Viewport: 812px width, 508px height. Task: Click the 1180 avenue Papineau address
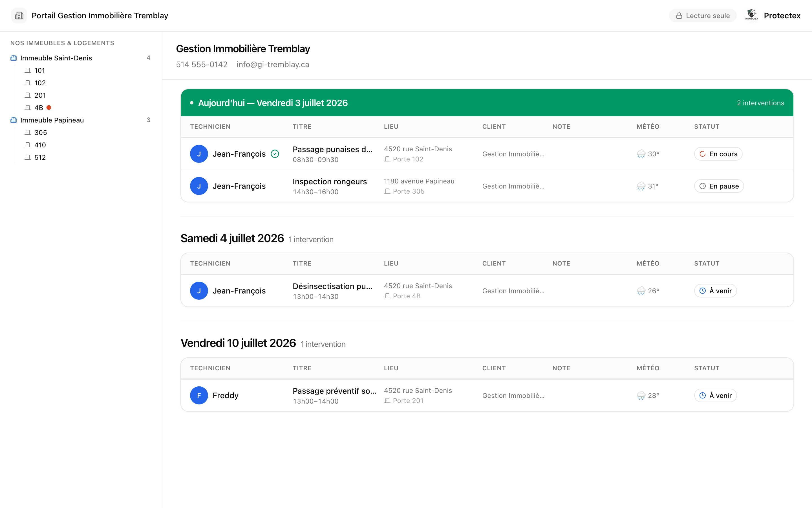[x=419, y=181]
